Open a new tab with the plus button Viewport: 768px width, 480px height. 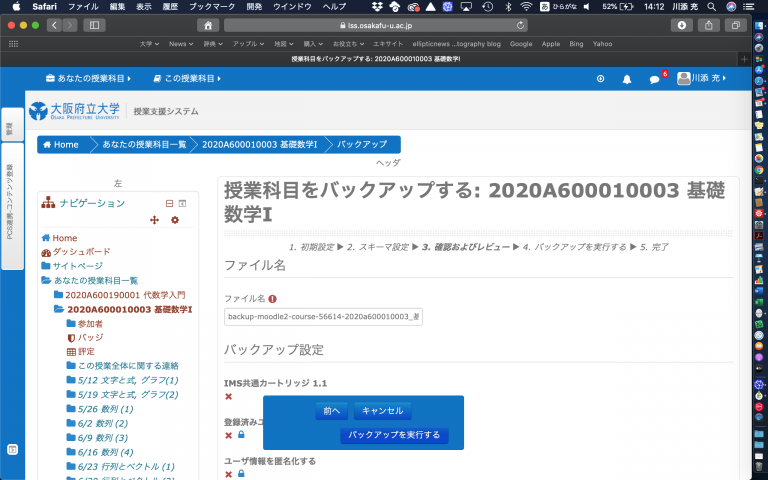[x=744, y=59]
